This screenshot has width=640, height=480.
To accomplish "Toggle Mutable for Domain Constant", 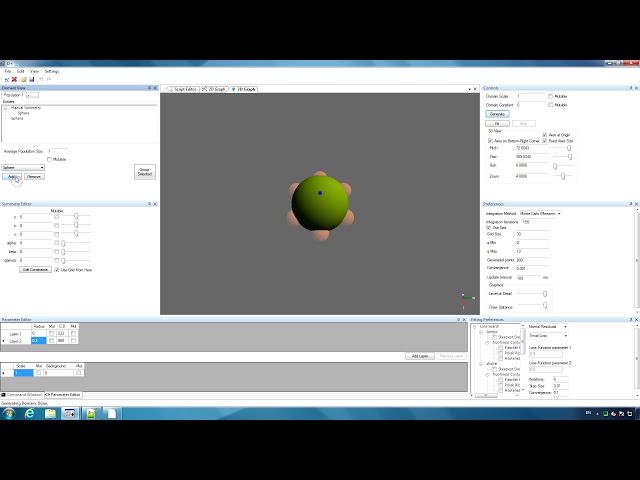I will 551,105.
